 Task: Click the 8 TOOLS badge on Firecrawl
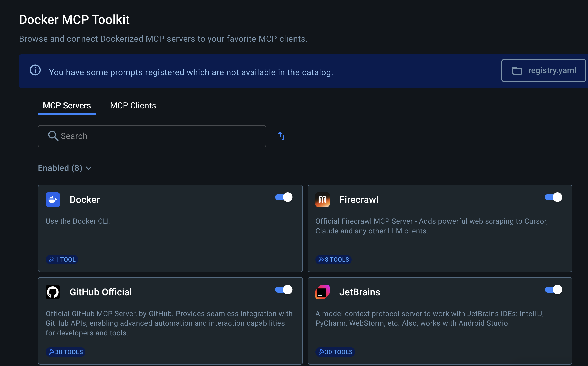click(333, 259)
